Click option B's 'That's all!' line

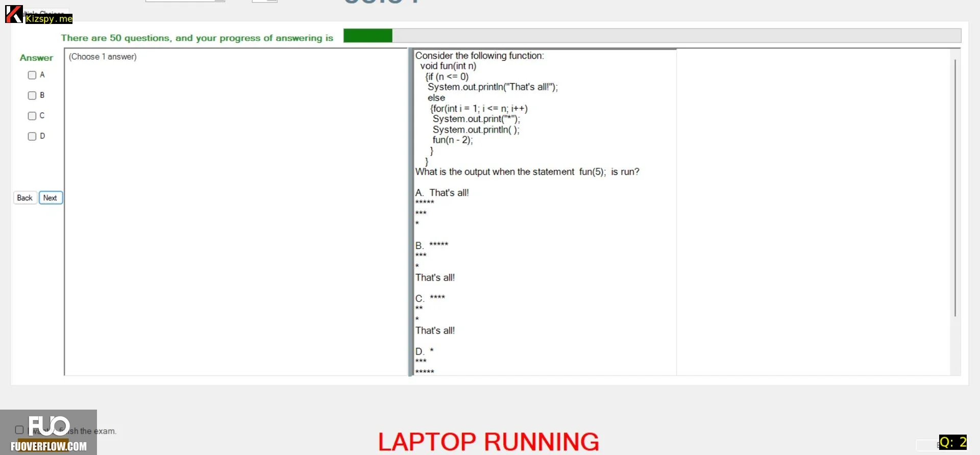point(435,277)
